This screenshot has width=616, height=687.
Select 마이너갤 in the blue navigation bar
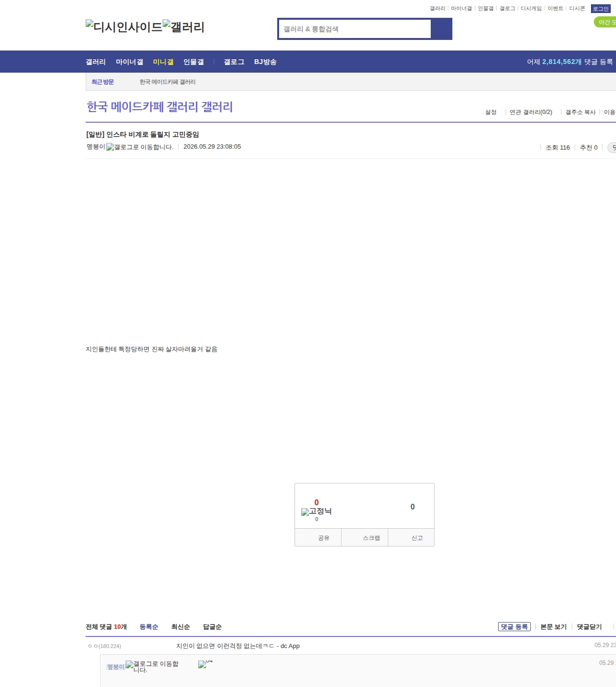pos(129,62)
